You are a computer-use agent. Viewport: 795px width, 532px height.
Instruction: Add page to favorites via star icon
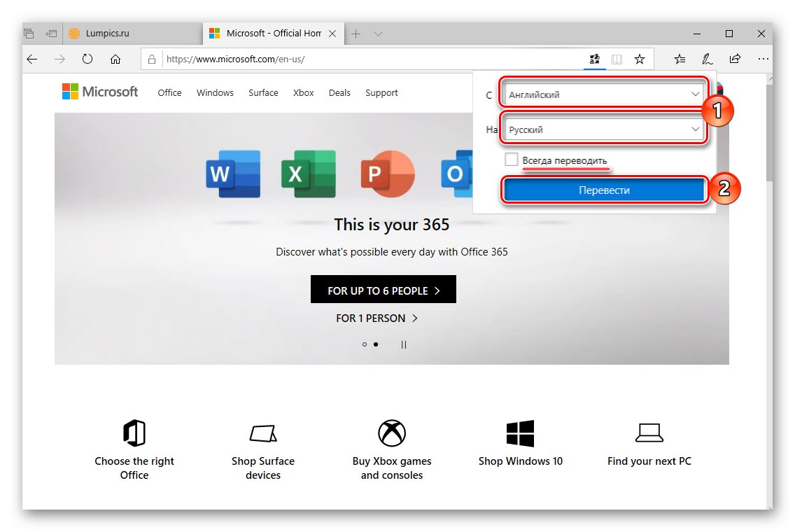pos(639,59)
